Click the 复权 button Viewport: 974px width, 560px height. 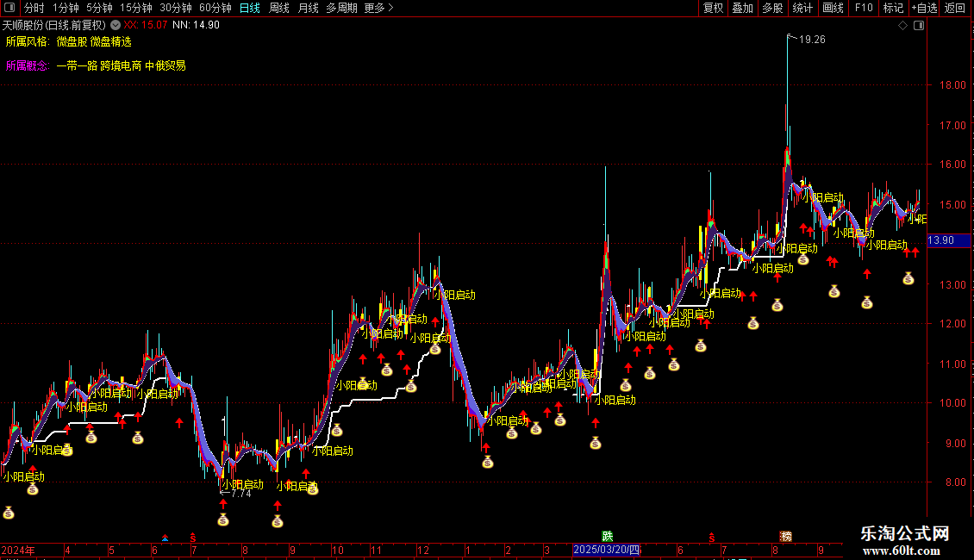713,8
